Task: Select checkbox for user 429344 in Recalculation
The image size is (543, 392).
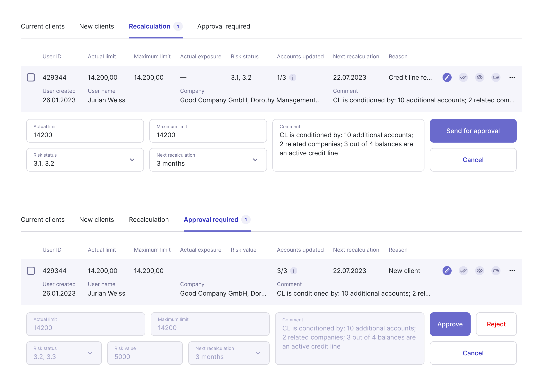Action: tap(31, 78)
